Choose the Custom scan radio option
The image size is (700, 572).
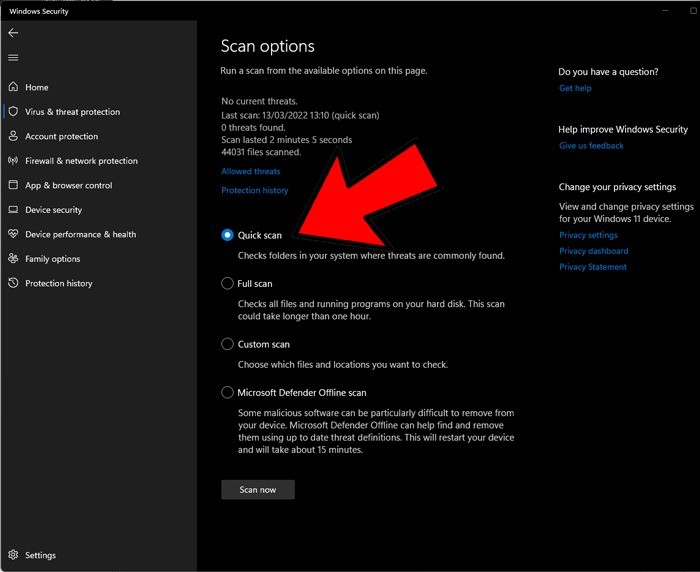[x=227, y=344]
